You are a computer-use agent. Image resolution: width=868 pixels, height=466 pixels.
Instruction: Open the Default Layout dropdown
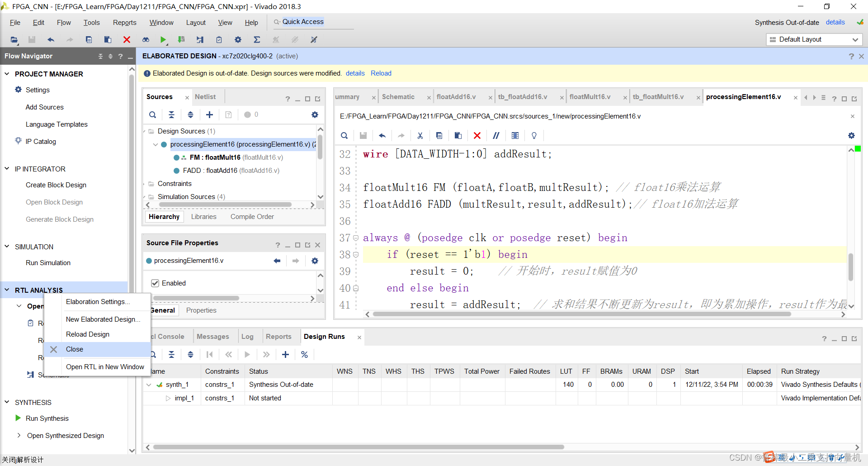coord(814,40)
